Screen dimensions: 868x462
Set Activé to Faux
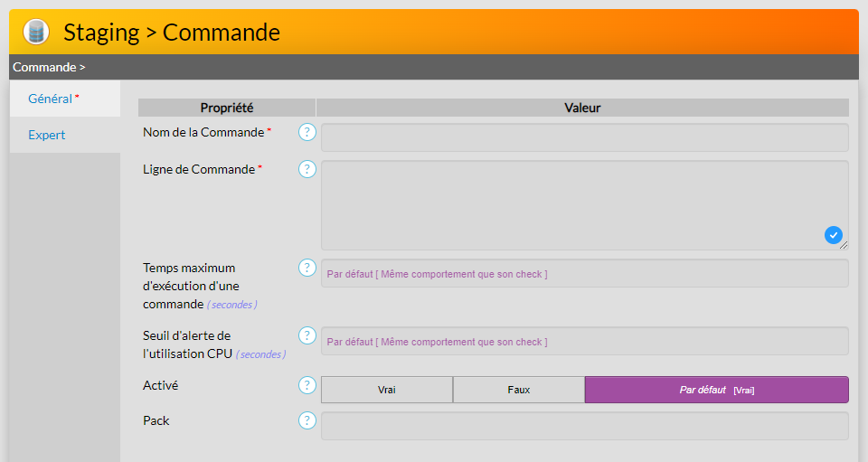coord(519,390)
